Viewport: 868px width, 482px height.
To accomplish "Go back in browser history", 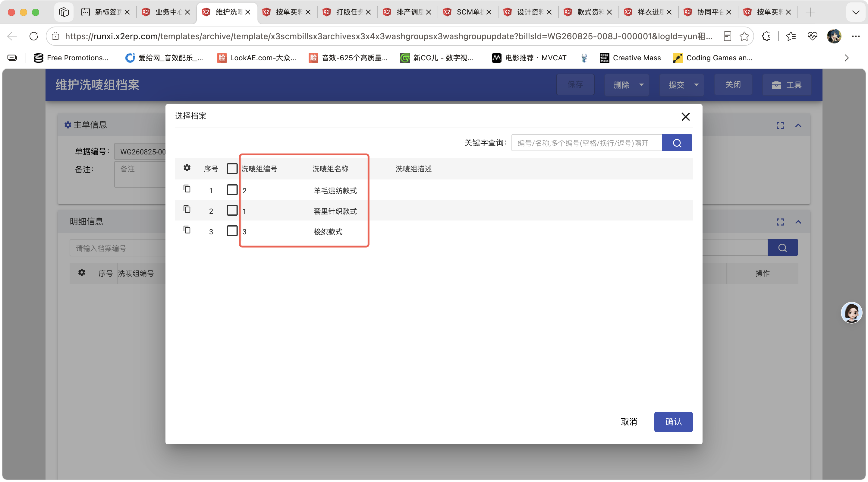I will pyautogui.click(x=12, y=36).
